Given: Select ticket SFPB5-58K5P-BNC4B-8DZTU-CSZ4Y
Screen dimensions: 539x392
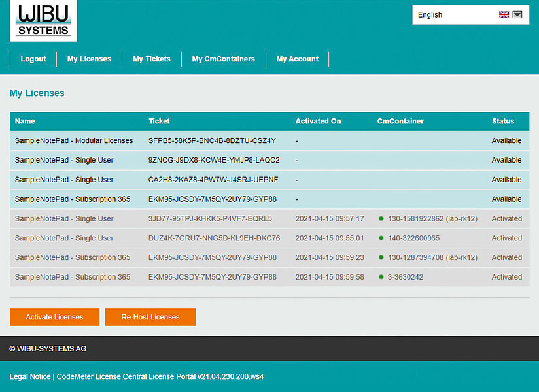Looking at the screenshot, I should coord(212,140).
